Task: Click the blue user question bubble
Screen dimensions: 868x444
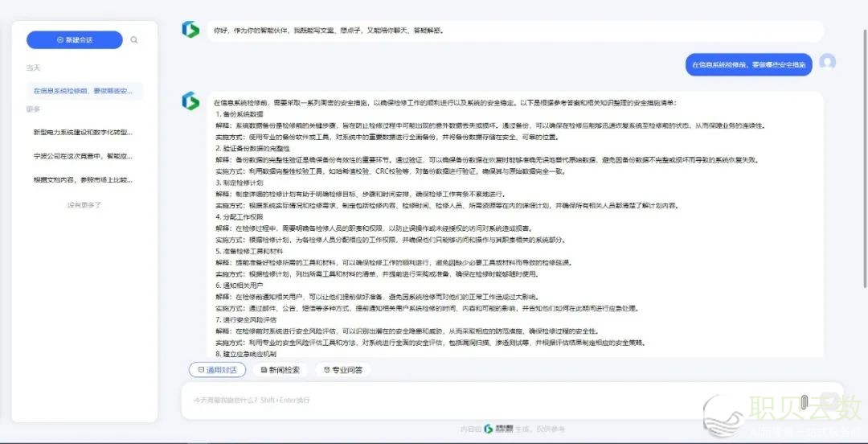Action: click(748, 64)
